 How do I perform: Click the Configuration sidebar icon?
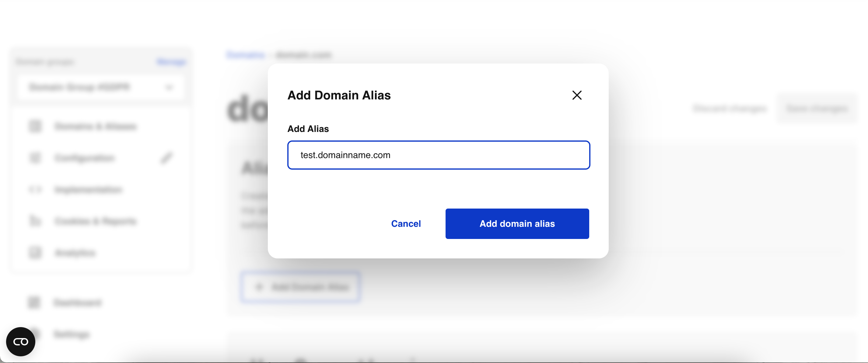(x=35, y=157)
